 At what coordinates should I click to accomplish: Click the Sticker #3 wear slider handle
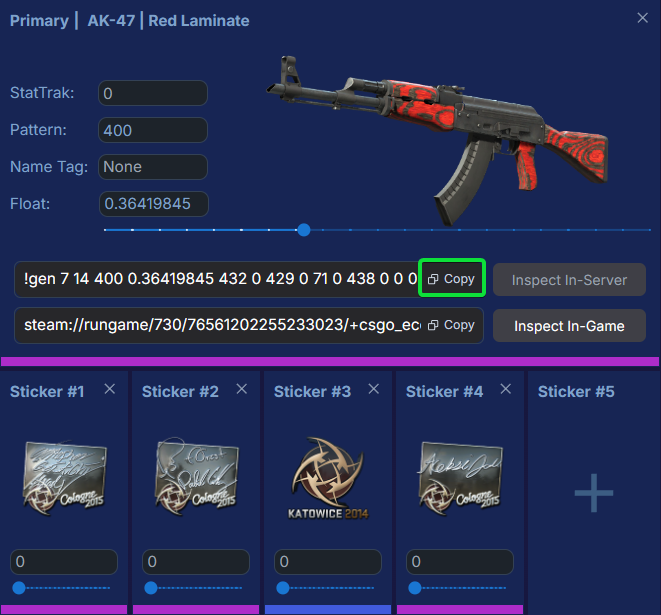(x=282, y=588)
